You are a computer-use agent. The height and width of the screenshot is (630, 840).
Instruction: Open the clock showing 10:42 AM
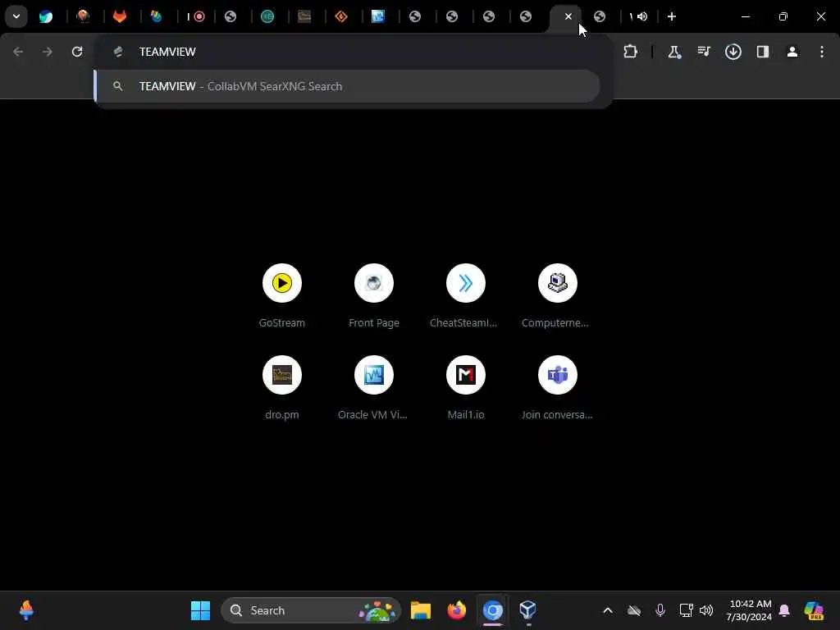pos(749,610)
